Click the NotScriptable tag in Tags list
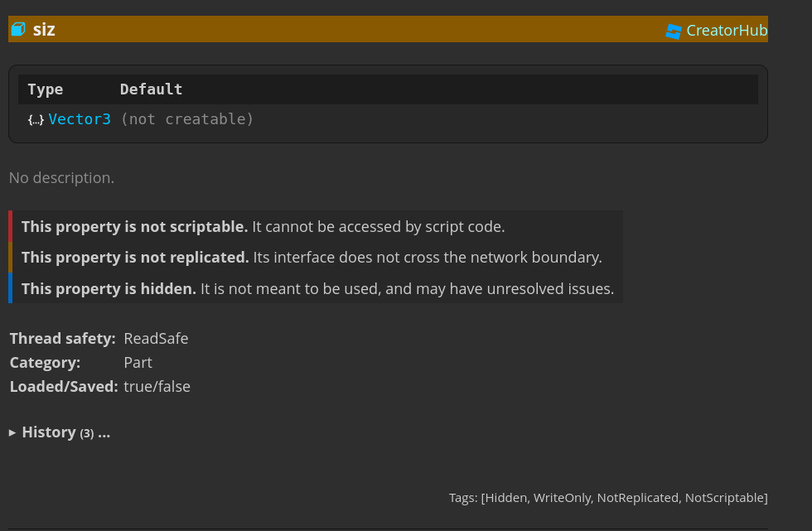 (724, 498)
